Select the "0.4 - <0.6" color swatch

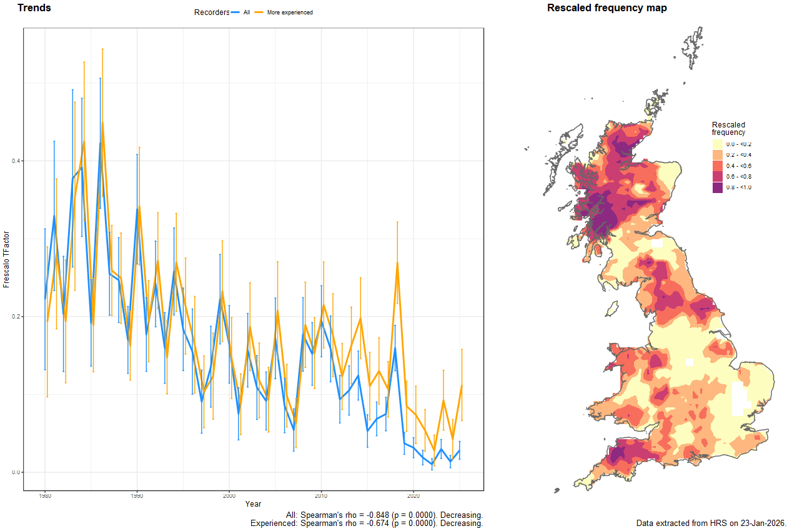click(x=718, y=166)
